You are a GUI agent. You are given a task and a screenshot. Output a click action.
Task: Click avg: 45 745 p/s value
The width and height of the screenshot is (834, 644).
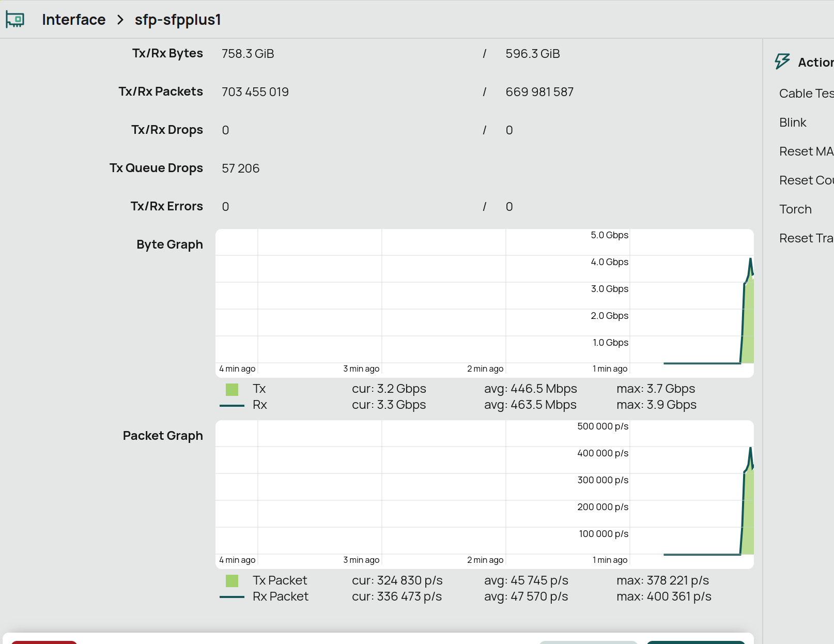[x=526, y=580]
